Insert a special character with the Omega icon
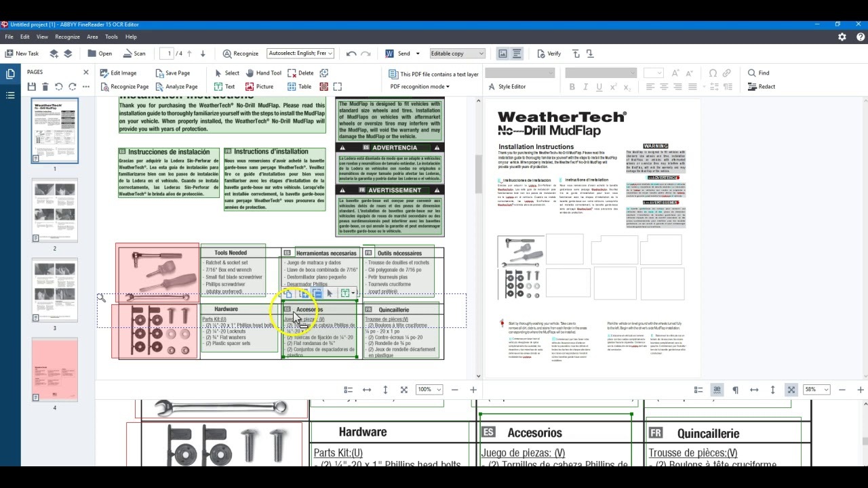Viewport: 868px width, 488px height. coord(713,73)
